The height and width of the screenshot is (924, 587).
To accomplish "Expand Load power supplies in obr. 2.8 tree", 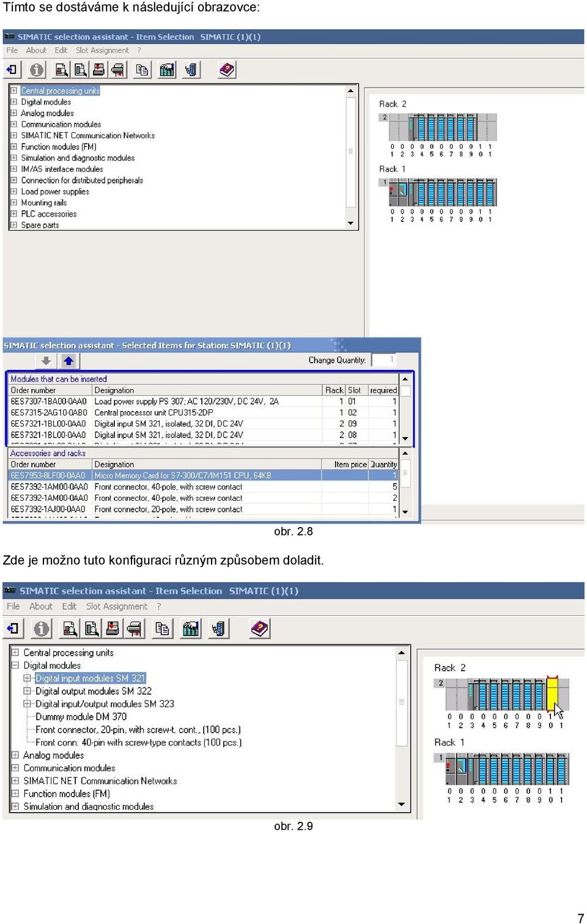I will point(14,191).
